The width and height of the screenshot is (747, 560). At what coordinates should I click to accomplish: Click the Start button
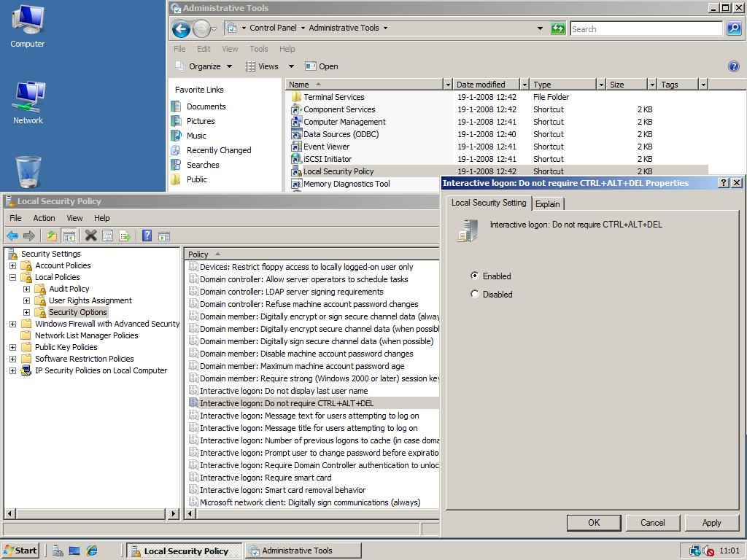click(20, 551)
